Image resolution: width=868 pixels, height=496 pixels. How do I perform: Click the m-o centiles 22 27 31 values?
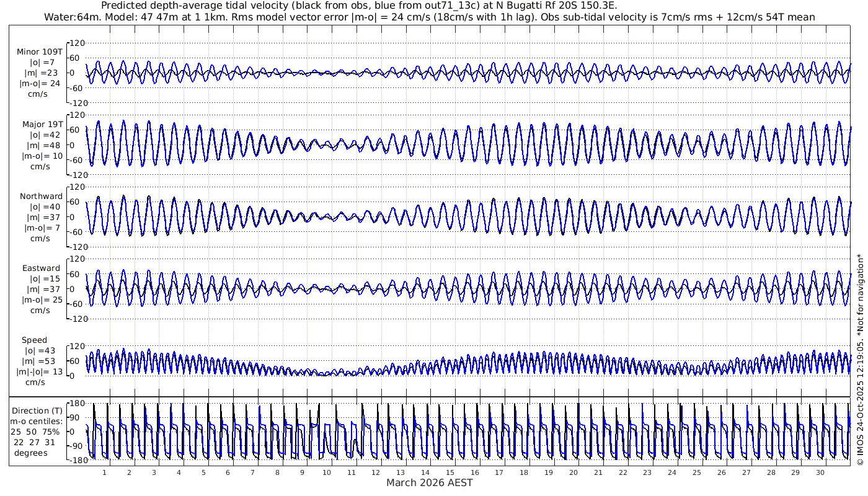coord(35,442)
